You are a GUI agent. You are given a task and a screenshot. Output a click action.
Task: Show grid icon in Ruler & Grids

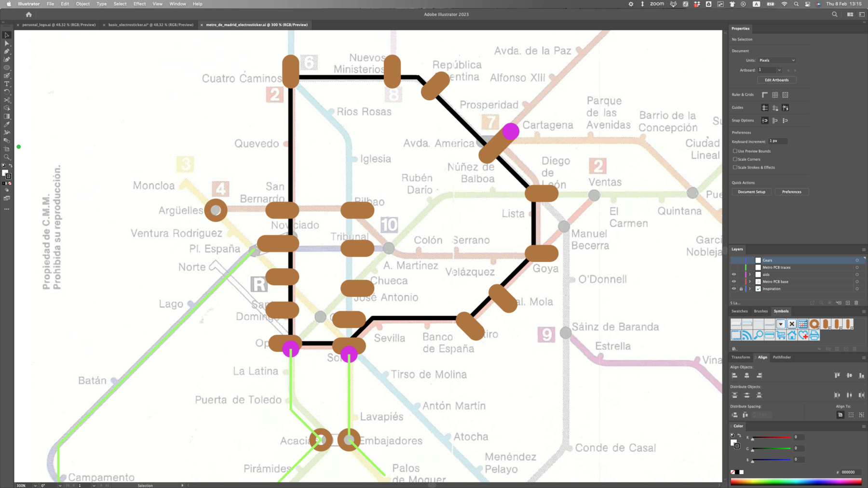pos(775,95)
